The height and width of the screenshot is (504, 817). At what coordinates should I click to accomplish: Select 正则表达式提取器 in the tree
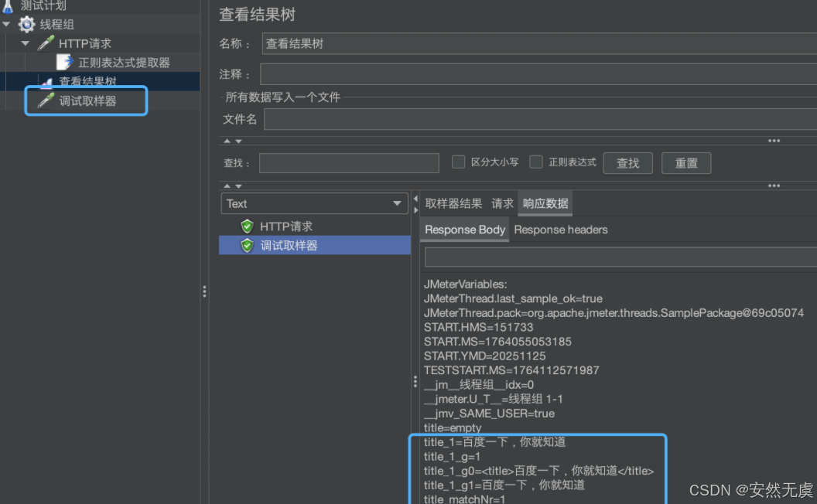click(124, 63)
